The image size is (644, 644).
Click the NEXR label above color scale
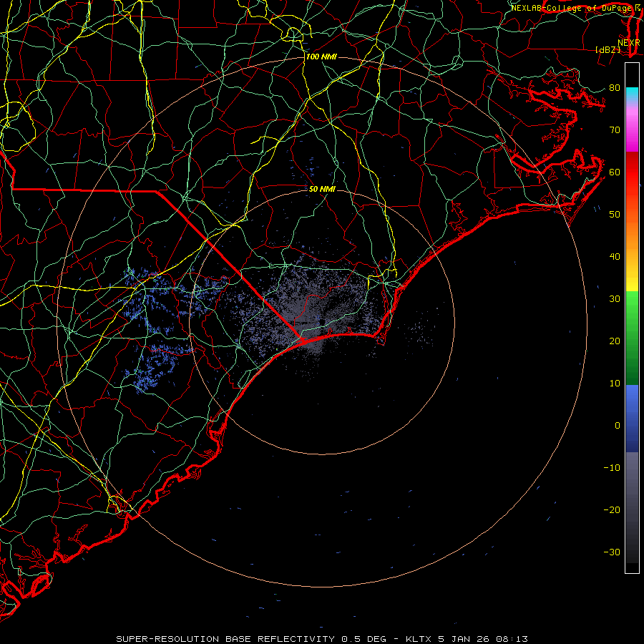629,43
